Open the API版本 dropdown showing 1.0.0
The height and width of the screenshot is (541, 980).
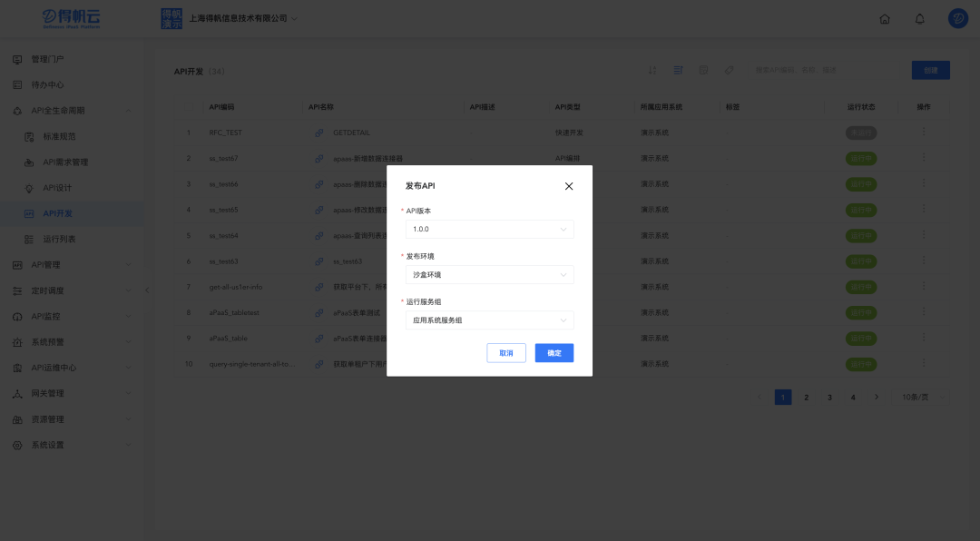coord(489,229)
